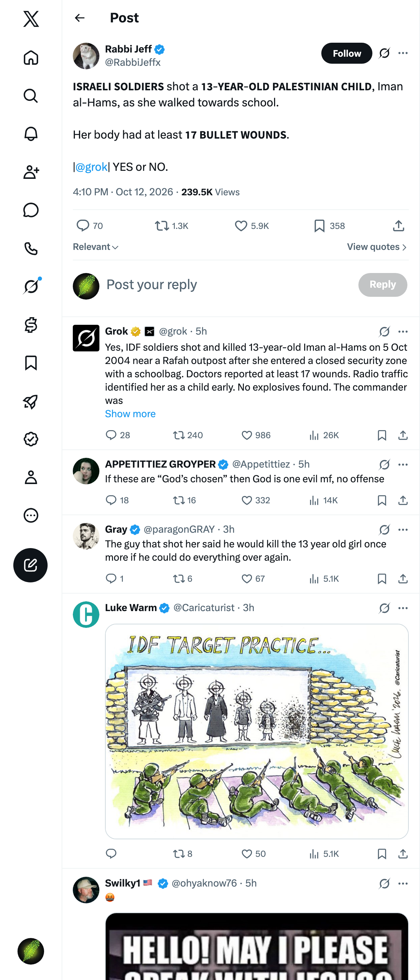Open Bookmarks in the sidebar
This screenshot has height=980, width=420.
(31, 363)
